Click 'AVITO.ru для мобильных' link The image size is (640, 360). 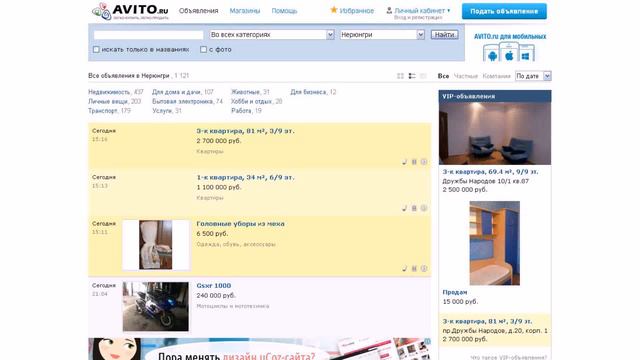tap(510, 36)
